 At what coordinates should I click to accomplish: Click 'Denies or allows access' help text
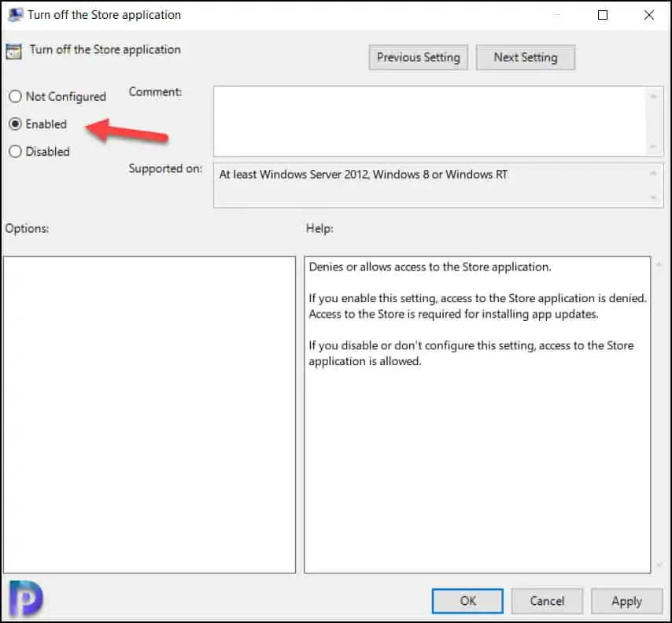coord(430,267)
